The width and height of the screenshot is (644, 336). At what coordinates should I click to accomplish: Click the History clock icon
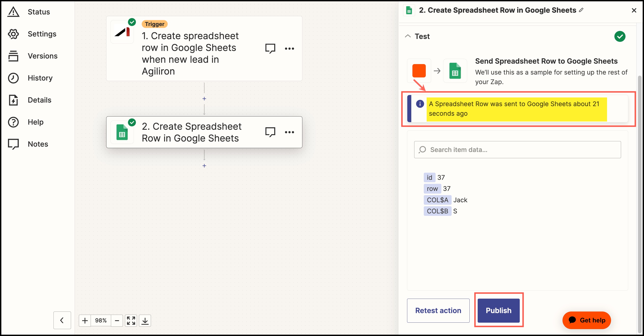tap(13, 78)
